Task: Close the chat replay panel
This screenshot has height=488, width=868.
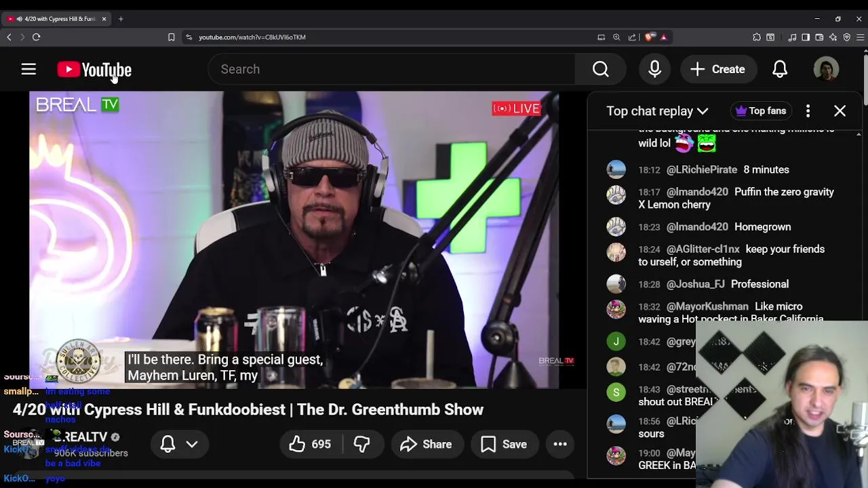Action: (840, 111)
